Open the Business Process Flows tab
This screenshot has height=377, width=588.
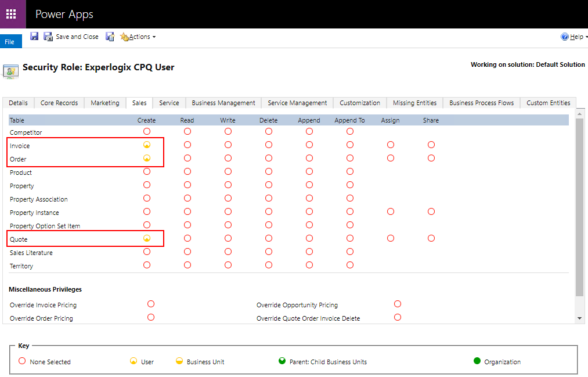[x=482, y=103]
